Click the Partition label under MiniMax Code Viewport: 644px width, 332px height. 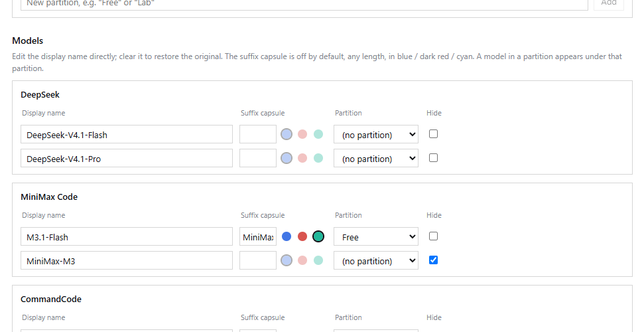click(x=348, y=215)
